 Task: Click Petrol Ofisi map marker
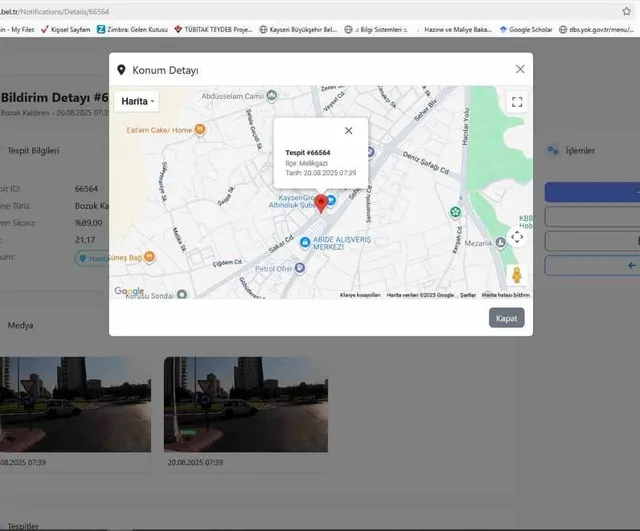pos(300,268)
